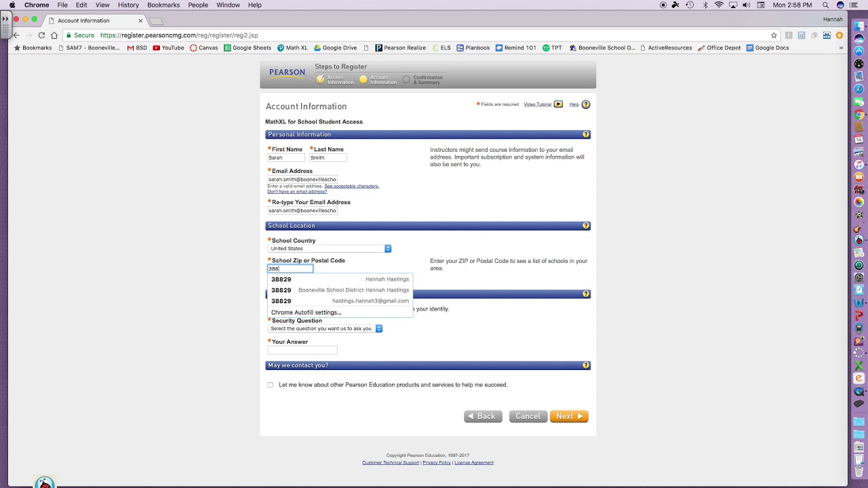868x488 pixels.
Task: Click the First Name field
Action: point(286,158)
